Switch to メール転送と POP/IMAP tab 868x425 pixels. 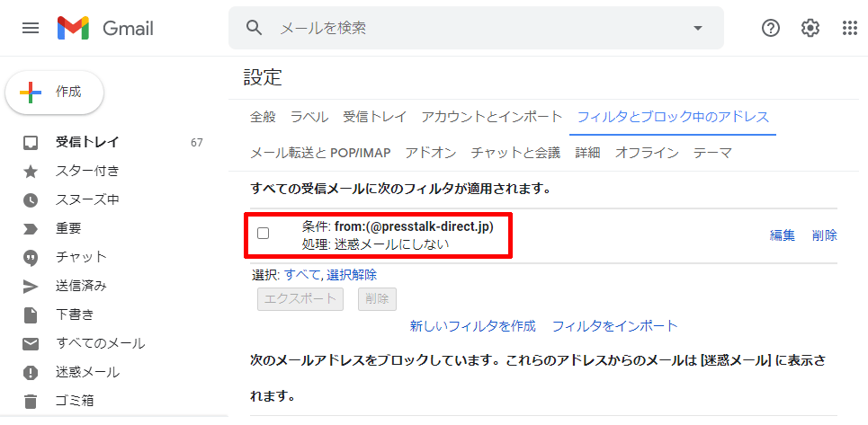(x=320, y=153)
